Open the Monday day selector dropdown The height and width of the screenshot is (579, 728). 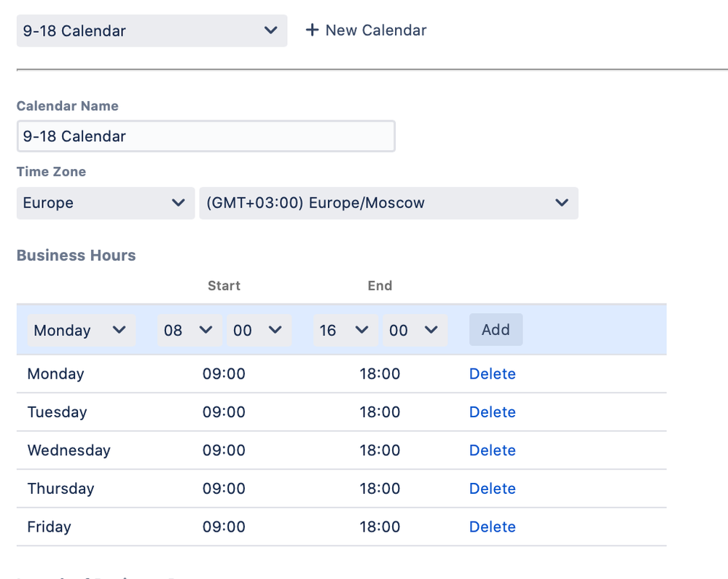[81, 330]
